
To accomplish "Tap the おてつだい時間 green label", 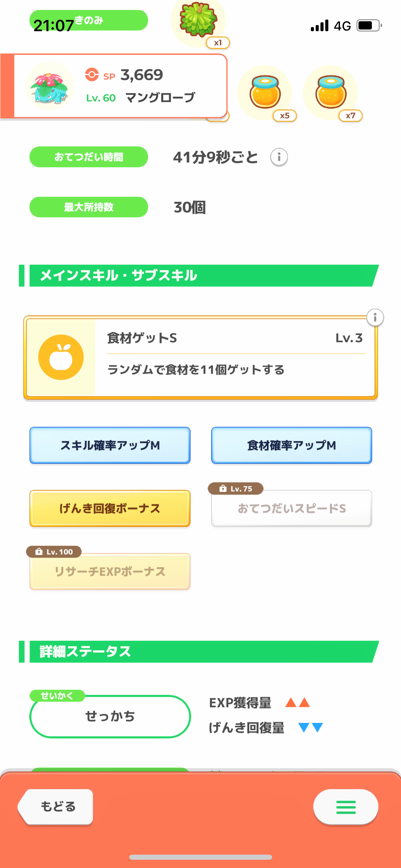I will click(x=89, y=157).
